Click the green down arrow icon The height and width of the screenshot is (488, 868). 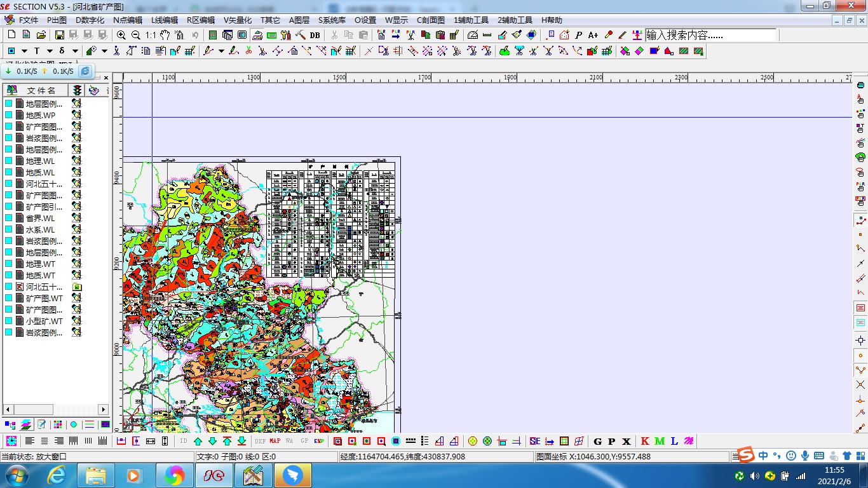pos(213,441)
